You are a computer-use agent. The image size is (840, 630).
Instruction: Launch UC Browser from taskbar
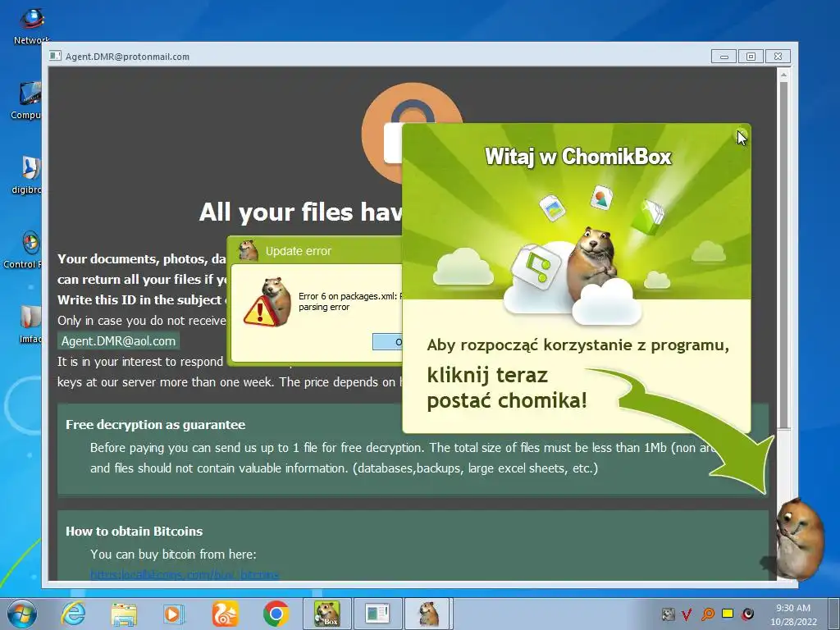click(x=225, y=614)
